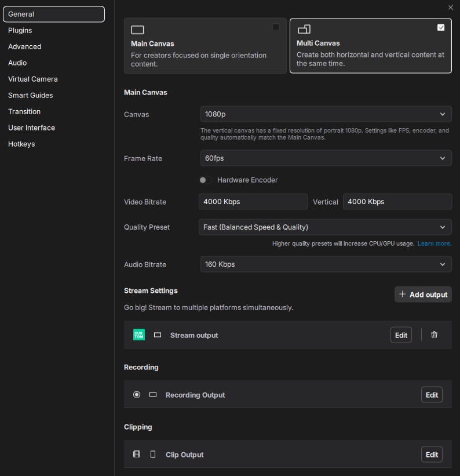460x476 pixels.
Task: Open the Hotkeys settings section
Action: tap(21, 144)
